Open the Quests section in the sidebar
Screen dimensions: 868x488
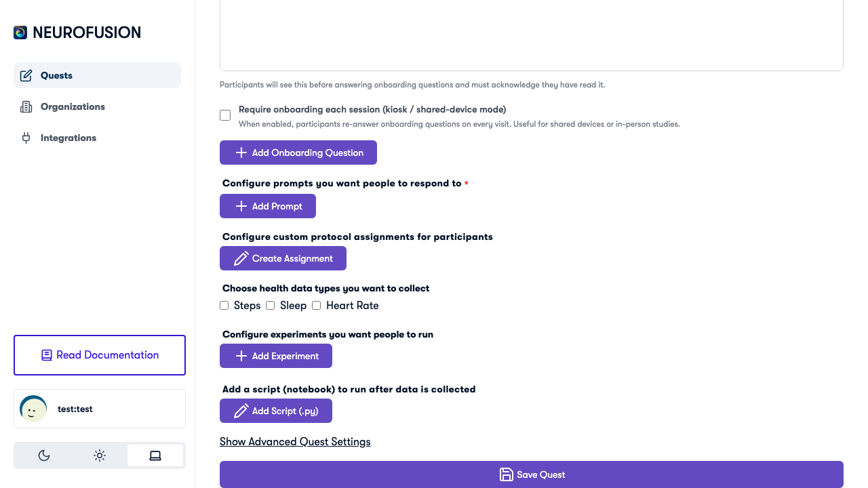click(x=56, y=75)
